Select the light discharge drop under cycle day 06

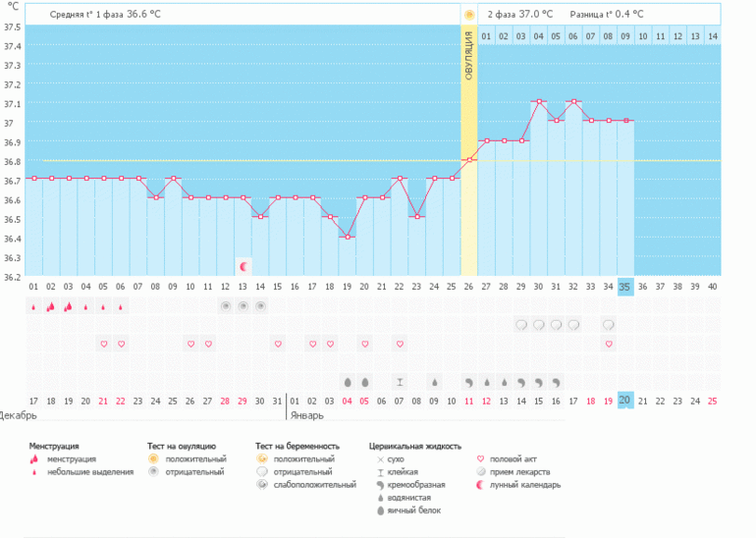pyautogui.click(x=121, y=307)
